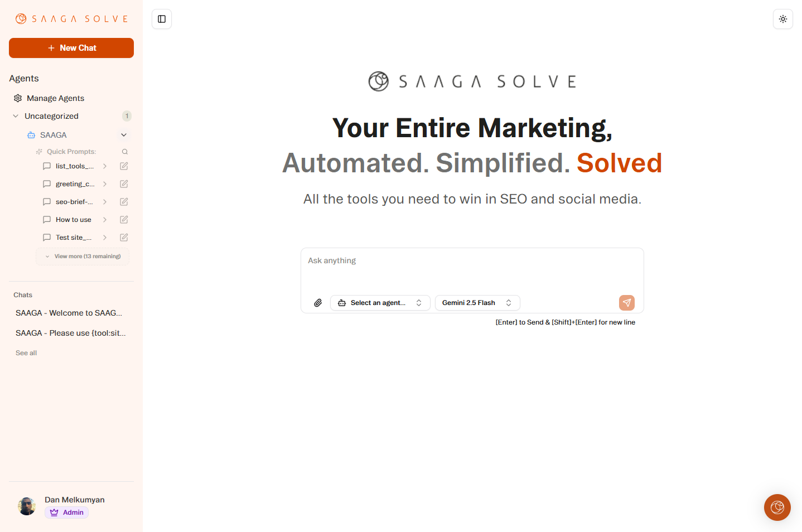Click the Quick Prompts search magnifier icon
The image size is (802, 532).
coord(125,151)
